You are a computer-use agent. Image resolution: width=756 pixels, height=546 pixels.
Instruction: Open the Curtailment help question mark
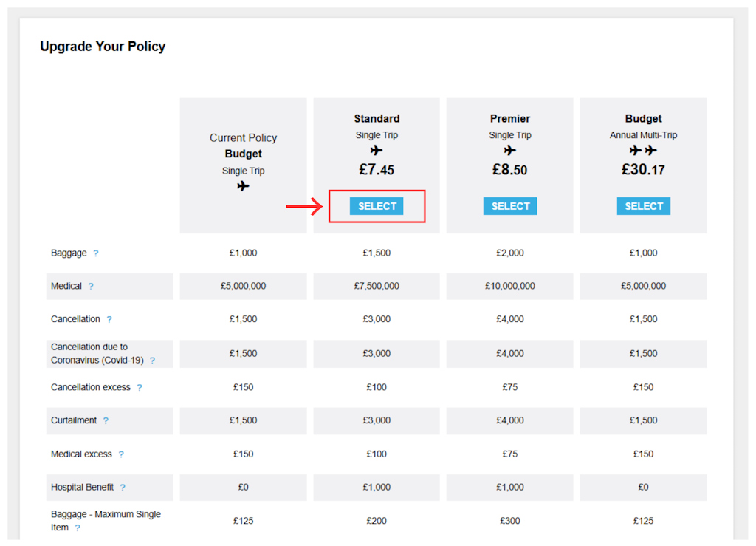[106, 420]
